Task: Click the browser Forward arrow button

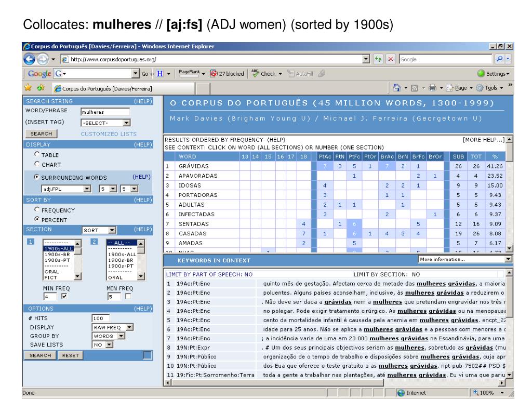Action: click(43, 59)
